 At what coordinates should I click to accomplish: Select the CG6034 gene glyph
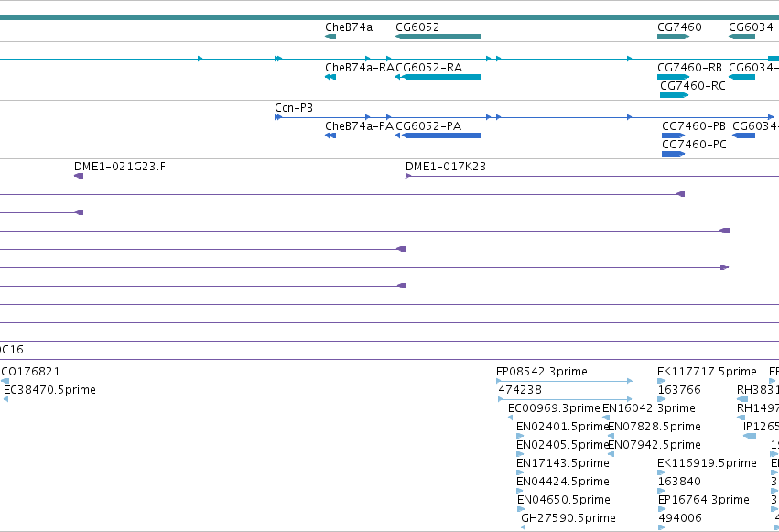pos(741,37)
